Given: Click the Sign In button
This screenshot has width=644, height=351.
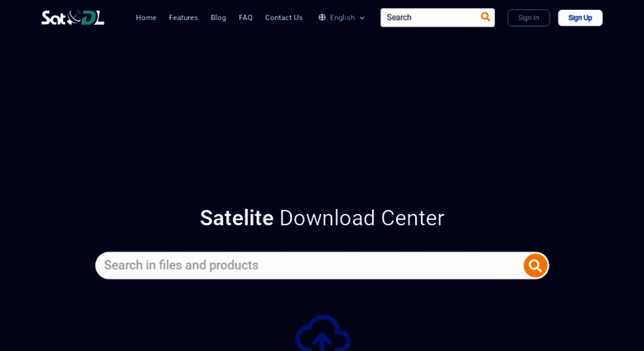Looking at the screenshot, I should coord(529,17).
